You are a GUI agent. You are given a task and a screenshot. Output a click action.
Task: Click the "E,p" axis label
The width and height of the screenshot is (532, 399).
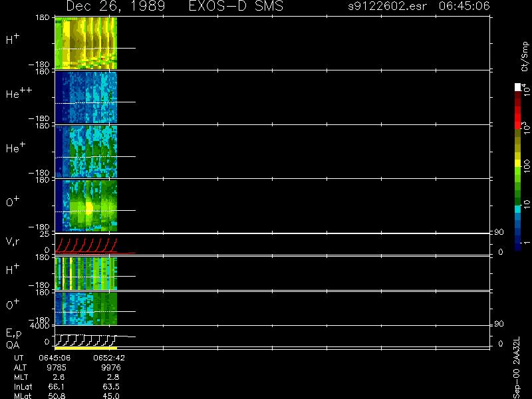pos(14,334)
